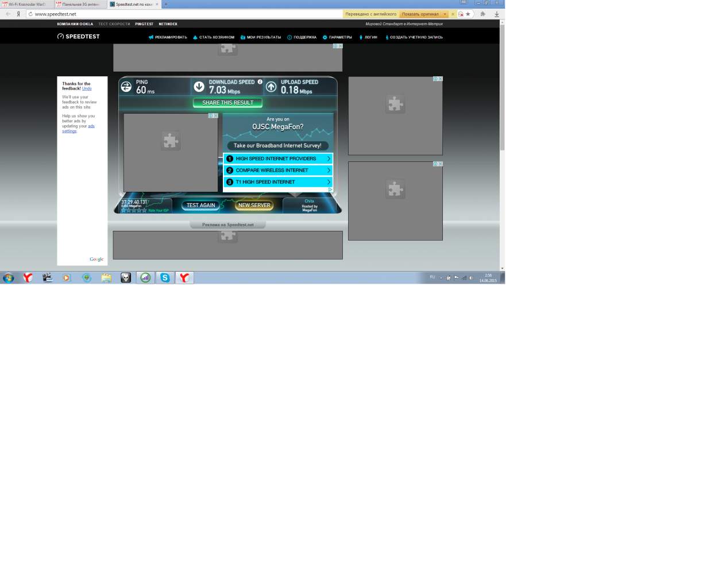
Task: Click the Undo feedback link
Action: point(87,88)
